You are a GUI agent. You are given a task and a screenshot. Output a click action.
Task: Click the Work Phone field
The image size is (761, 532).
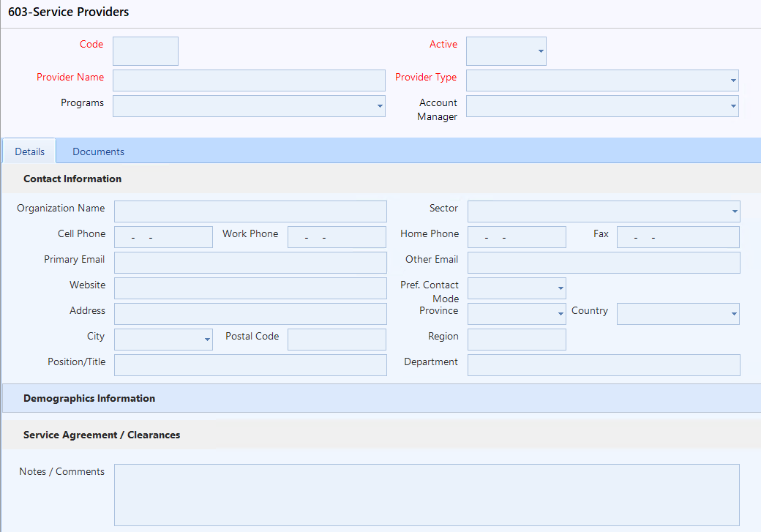pos(337,237)
